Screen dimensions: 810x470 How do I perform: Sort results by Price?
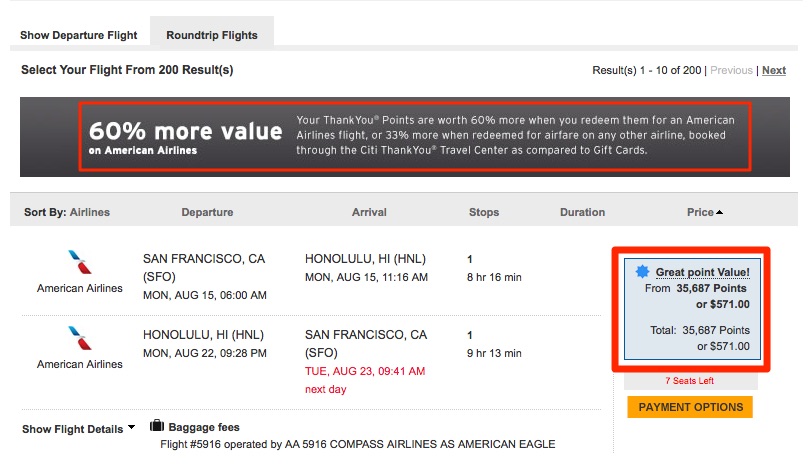point(700,212)
